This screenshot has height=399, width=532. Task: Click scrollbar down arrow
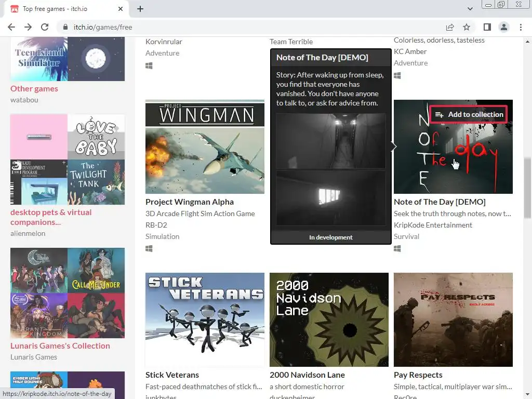point(527,395)
